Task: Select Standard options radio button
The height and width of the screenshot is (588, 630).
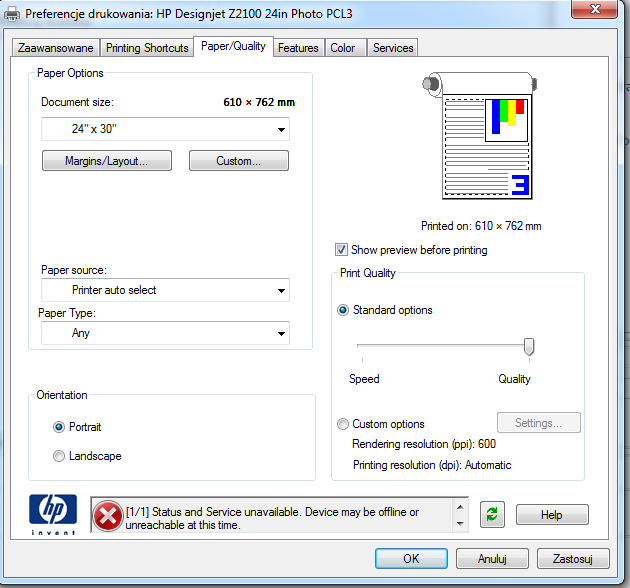Action: tap(343, 310)
